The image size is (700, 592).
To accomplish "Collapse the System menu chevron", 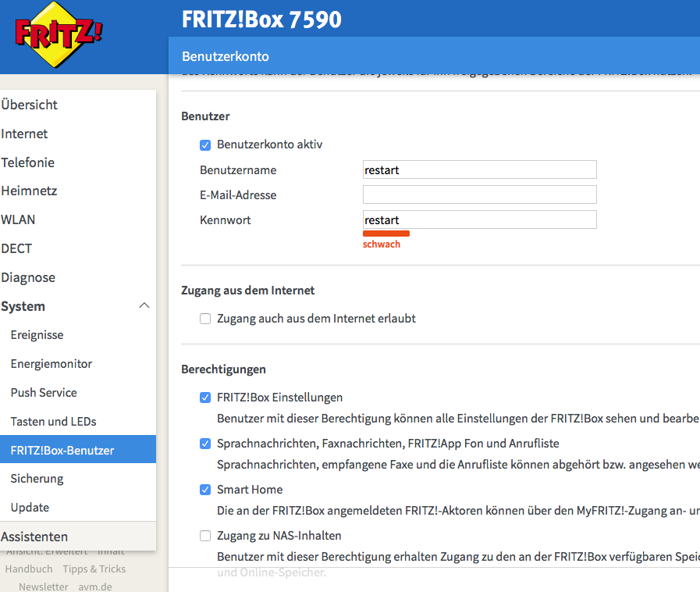I will [144, 305].
